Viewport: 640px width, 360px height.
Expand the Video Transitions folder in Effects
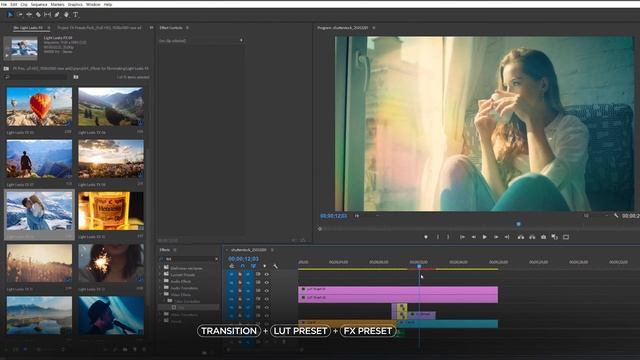coord(161,315)
